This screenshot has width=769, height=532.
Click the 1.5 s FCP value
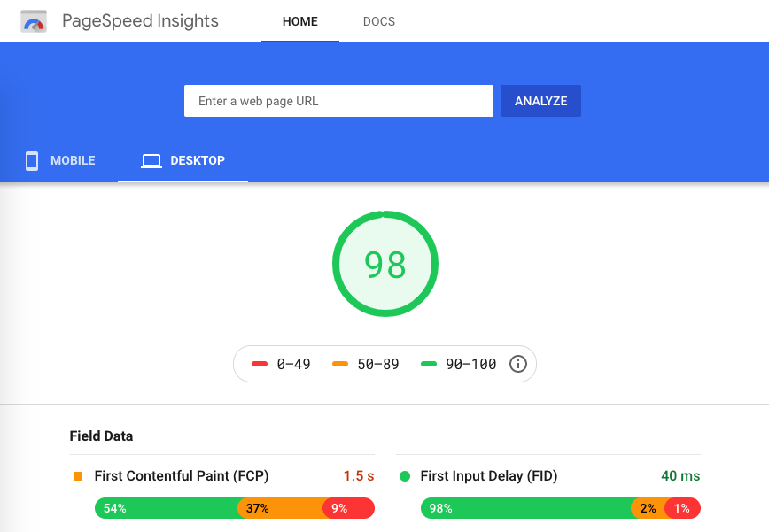click(x=359, y=476)
